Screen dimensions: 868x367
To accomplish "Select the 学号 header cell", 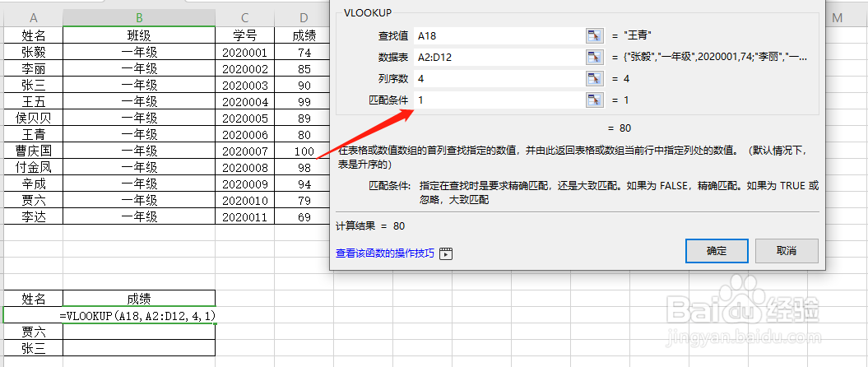I will tap(244, 36).
